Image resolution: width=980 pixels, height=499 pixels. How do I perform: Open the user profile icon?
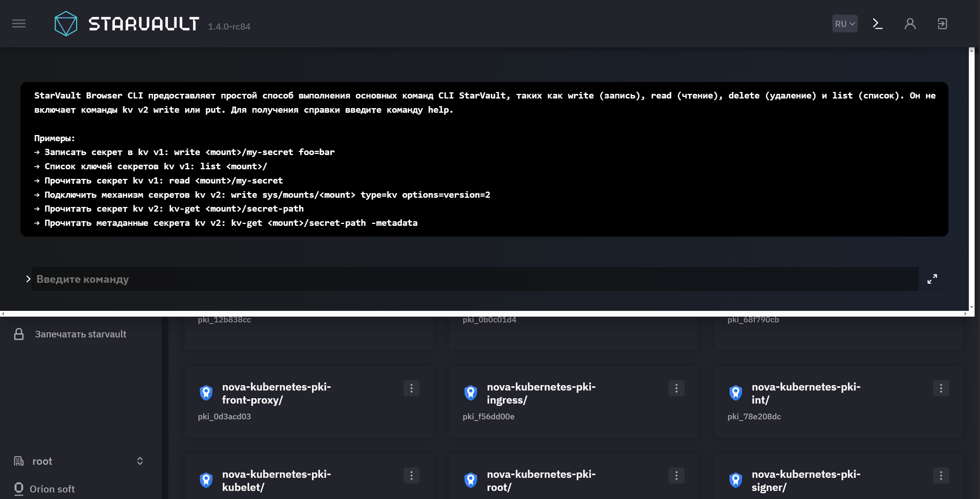click(910, 24)
